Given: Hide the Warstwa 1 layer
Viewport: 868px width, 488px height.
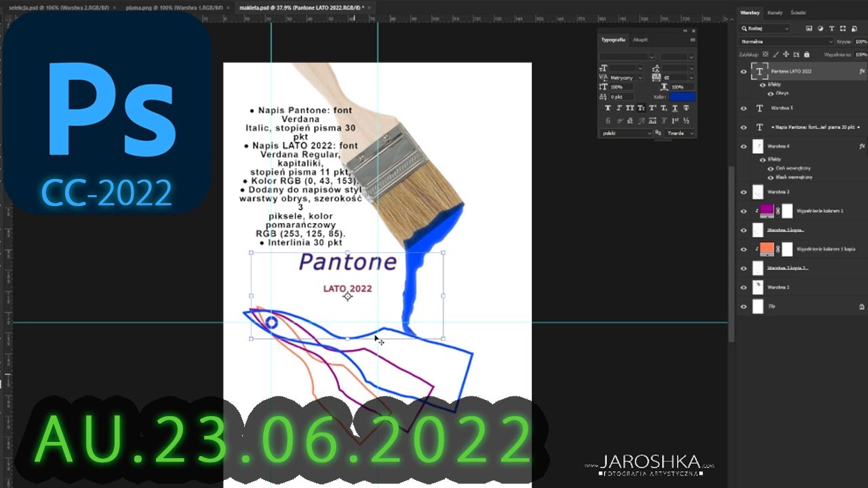Looking at the screenshot, I should tap(744, 287).
